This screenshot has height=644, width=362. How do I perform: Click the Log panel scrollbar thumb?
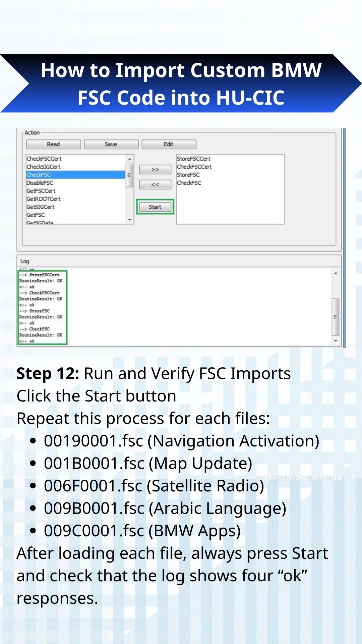(x=336, y=317)
